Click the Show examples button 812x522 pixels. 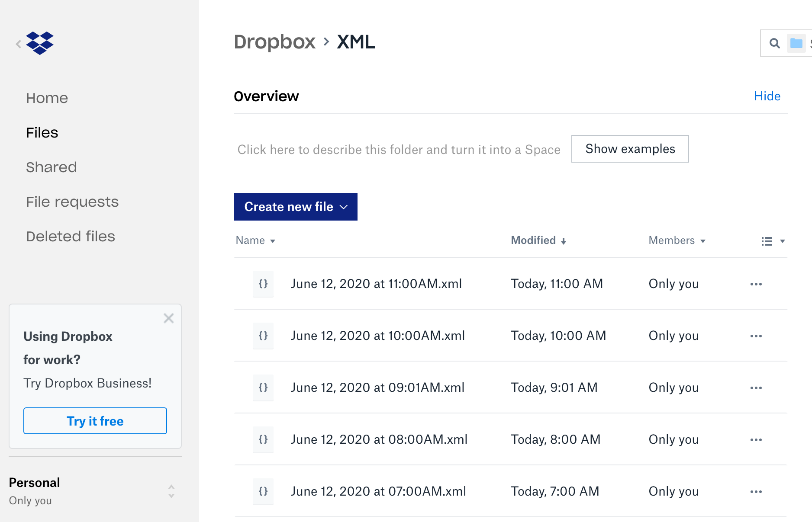coord(630,149)
